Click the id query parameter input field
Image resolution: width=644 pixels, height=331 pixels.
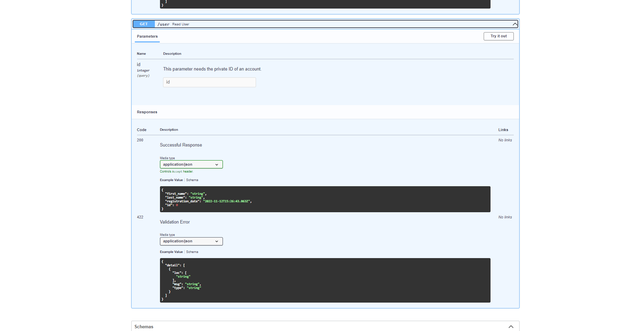click(x=209, y=82)
